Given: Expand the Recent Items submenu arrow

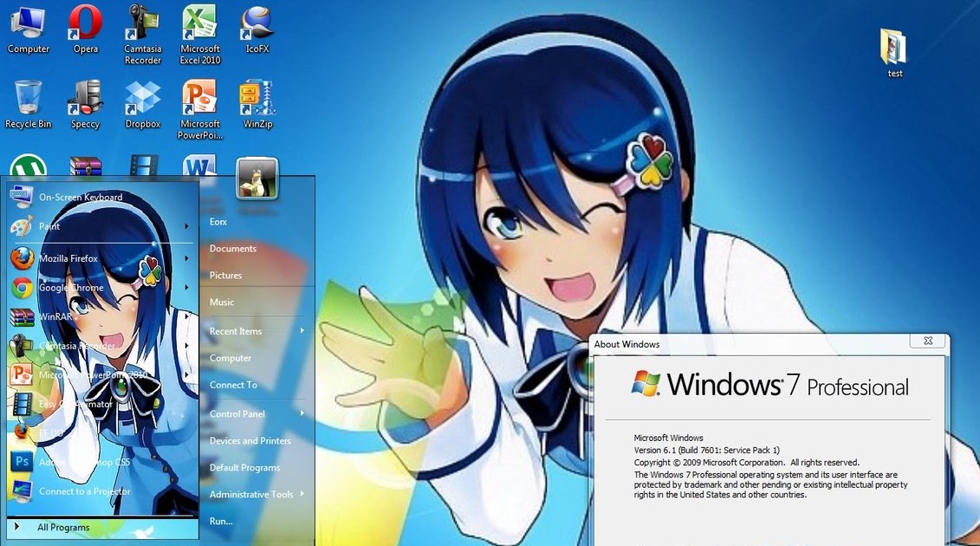Looking at the screenshot, I should [302, 331].
